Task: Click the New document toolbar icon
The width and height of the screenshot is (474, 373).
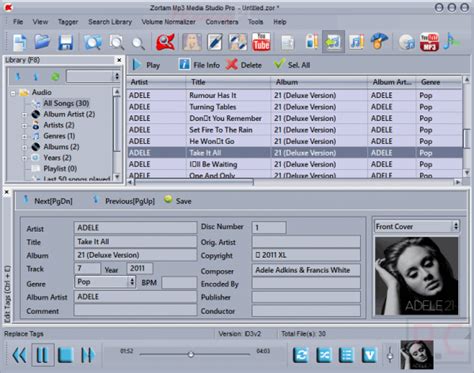Action: click(x=20, y=42)
